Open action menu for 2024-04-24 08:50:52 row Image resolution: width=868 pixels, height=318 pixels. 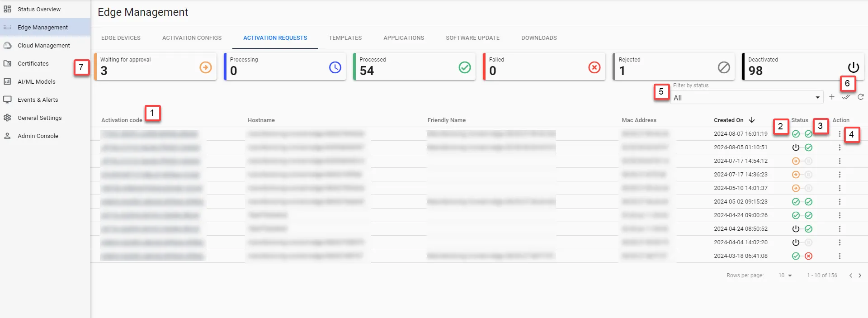[840, 229]
